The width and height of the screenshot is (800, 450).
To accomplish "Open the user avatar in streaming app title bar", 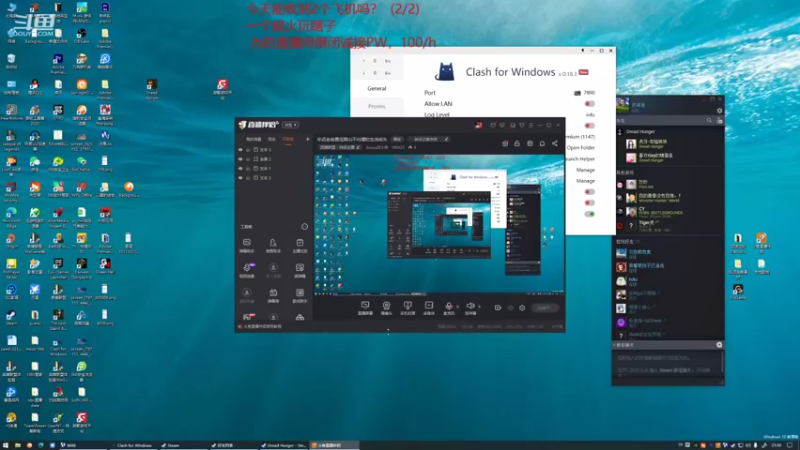I will [x=479, y=124].
